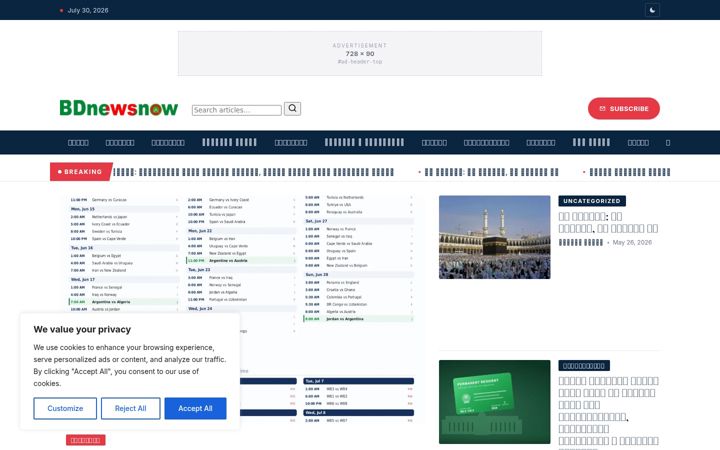Image resolution: width=720 pixels, height=450 pixels.
Task: Open the red SUBSCRIBE button
Action: (624, 108)
